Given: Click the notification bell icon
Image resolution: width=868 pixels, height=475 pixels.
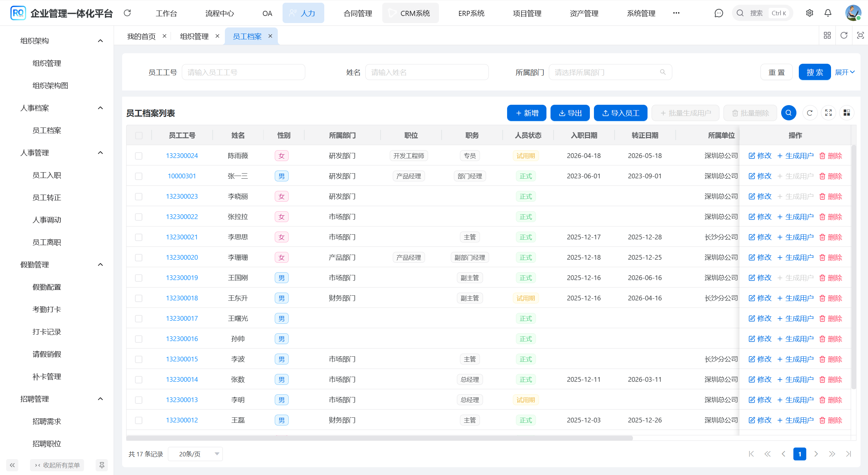Looking at the screenshot, I should tap(828, 13).
